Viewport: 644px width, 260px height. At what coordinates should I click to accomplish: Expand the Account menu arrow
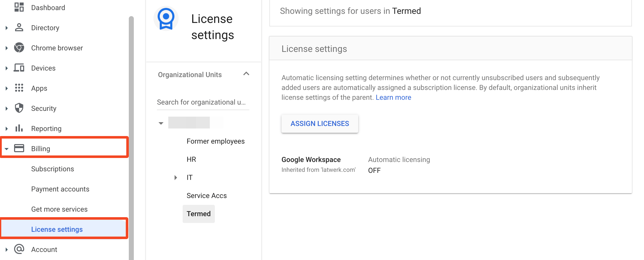tap(7, 249)
